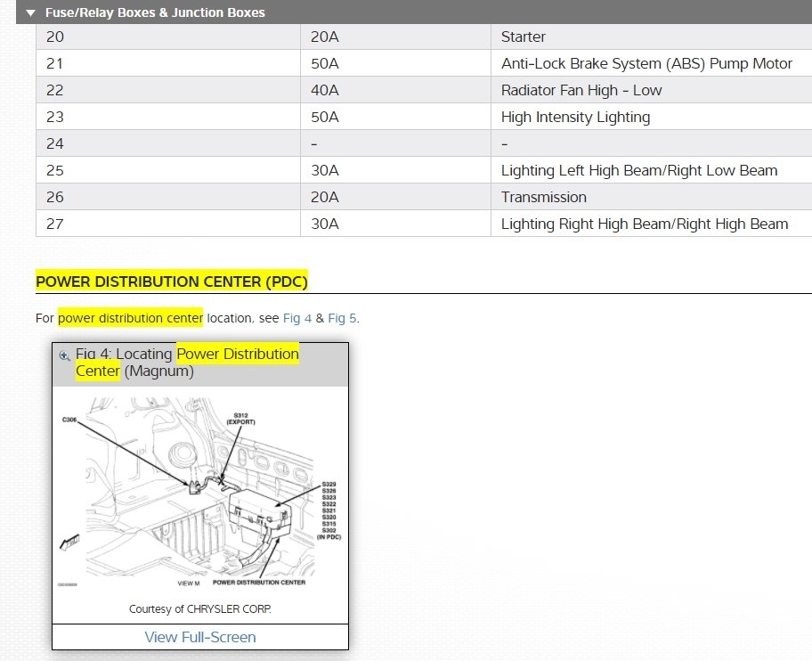Click the empty fuse 24 row

point(424,143)
